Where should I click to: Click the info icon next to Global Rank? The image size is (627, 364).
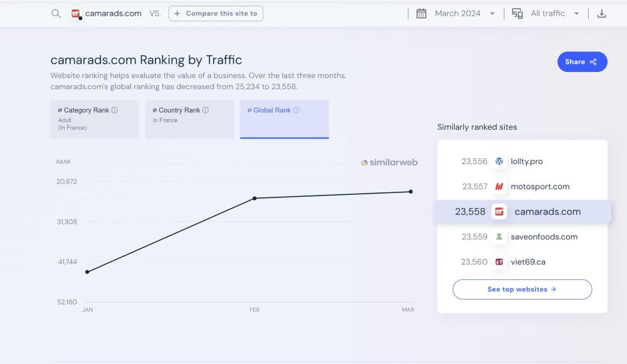click(x=297, y=110)
